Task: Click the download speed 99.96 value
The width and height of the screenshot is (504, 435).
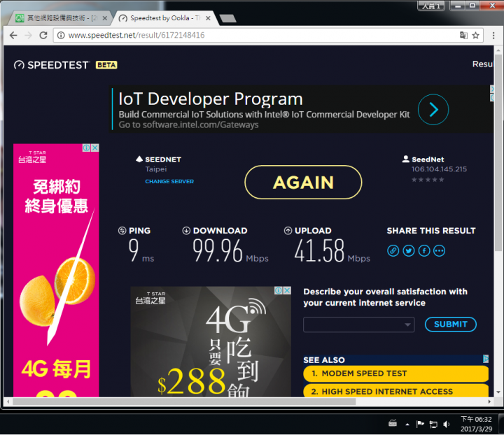Action: pos(218,251)
